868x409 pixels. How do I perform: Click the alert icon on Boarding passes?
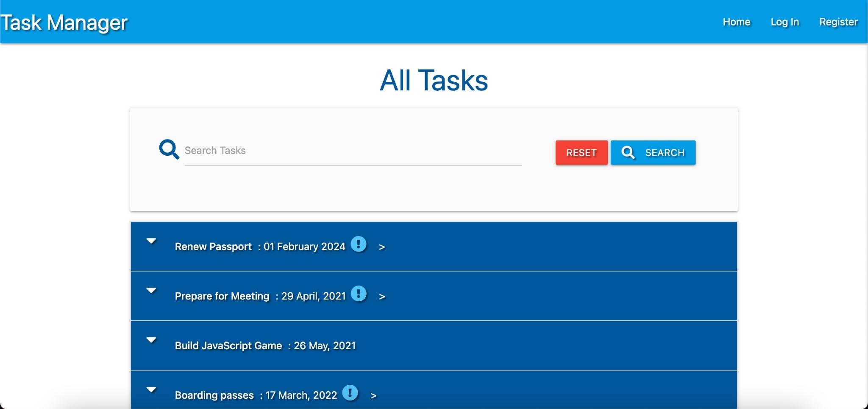[350, 393]
